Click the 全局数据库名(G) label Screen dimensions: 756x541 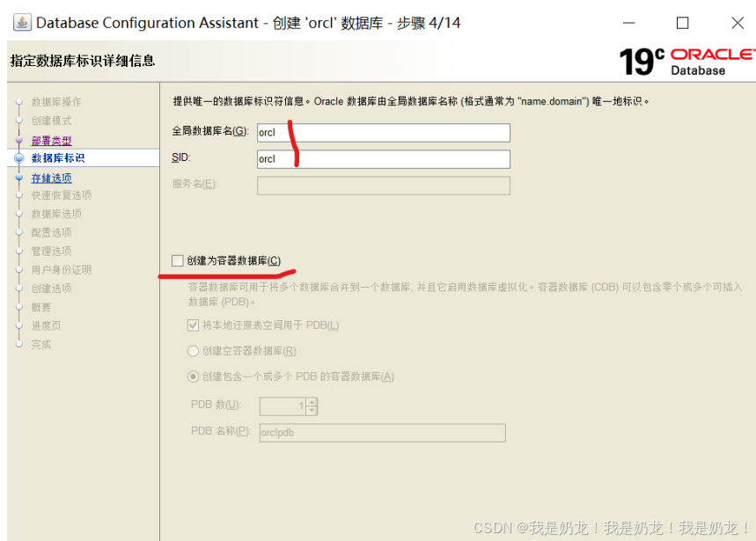coord(210,131)
